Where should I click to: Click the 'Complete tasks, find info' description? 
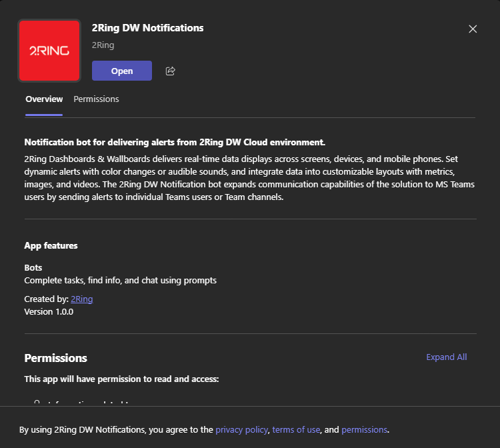click(120, 281)
